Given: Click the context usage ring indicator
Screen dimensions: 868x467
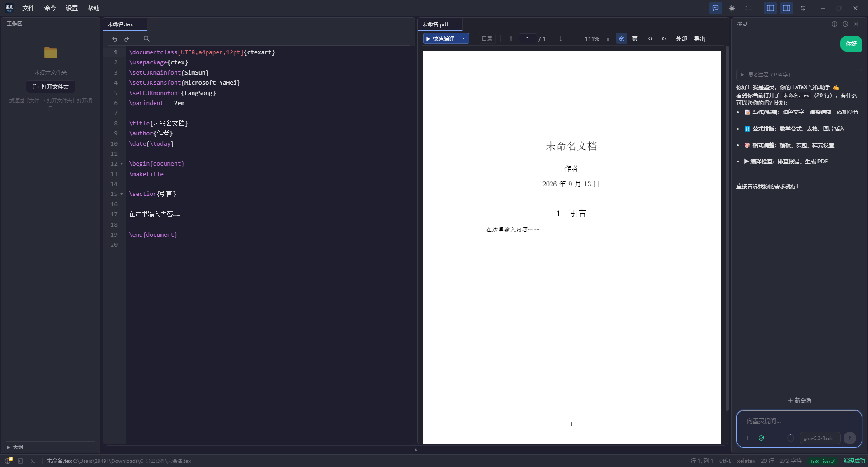Looking at the screenshot, I should click(791, 438).
